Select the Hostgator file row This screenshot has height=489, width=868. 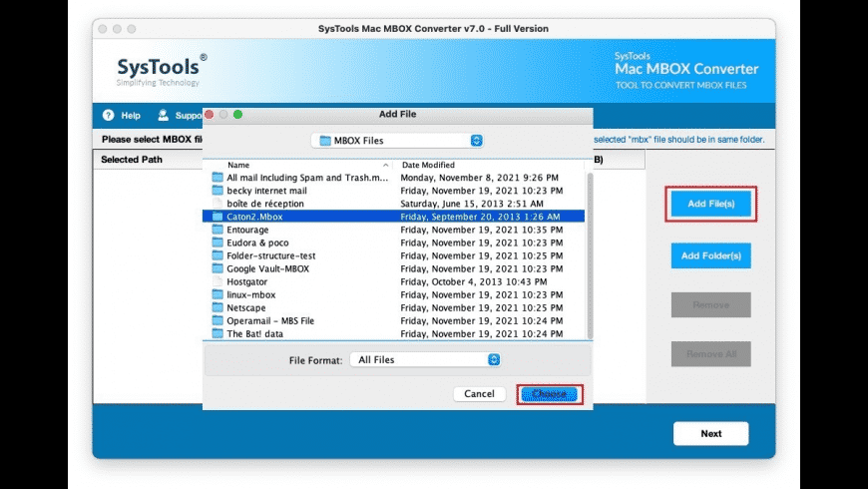click(393, 281)
